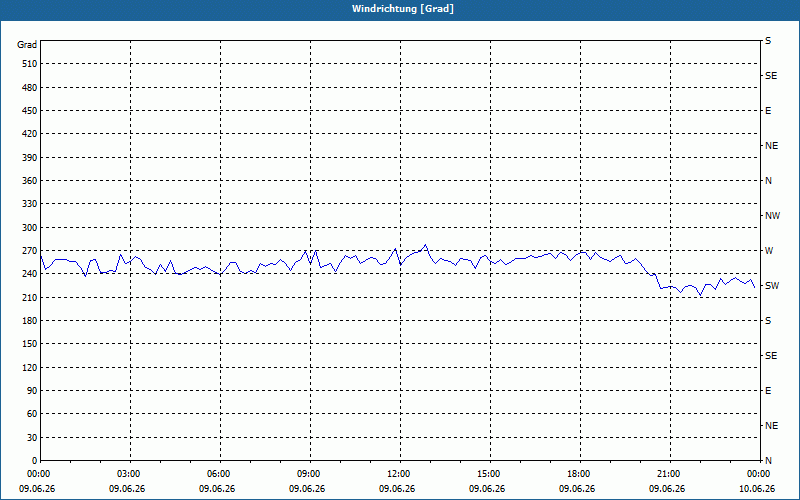Select the 30 y-axis tick label

[32, 437]
